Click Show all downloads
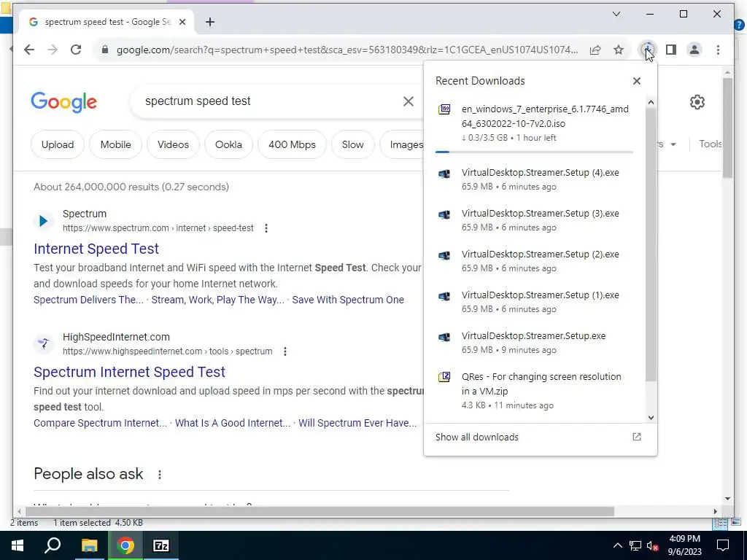The height and width of the screenshot is (560, 747). coord(477,437)
